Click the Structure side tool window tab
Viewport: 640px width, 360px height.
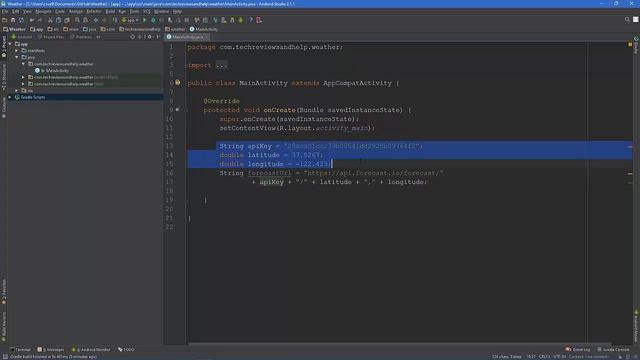[x=4, y=77]
